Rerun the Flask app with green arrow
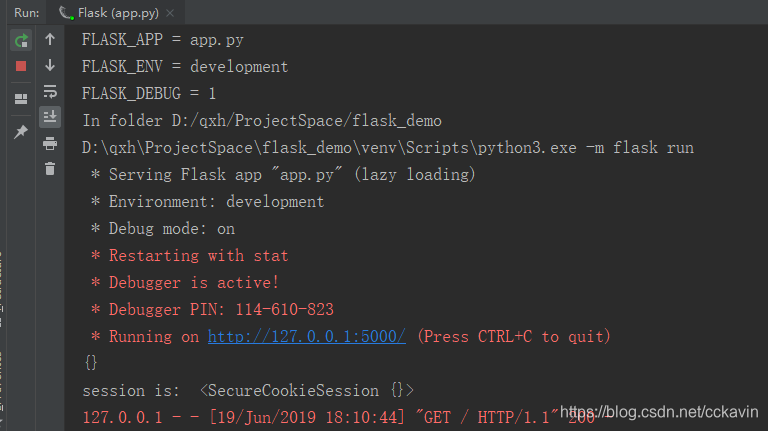768x431 pixels. 21,40
